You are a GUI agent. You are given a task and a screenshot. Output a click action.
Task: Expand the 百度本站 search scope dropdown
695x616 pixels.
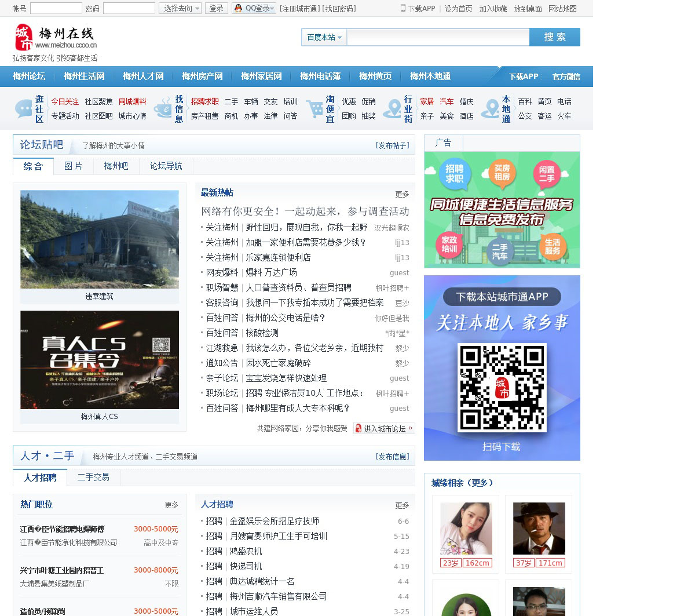point(324,37)
